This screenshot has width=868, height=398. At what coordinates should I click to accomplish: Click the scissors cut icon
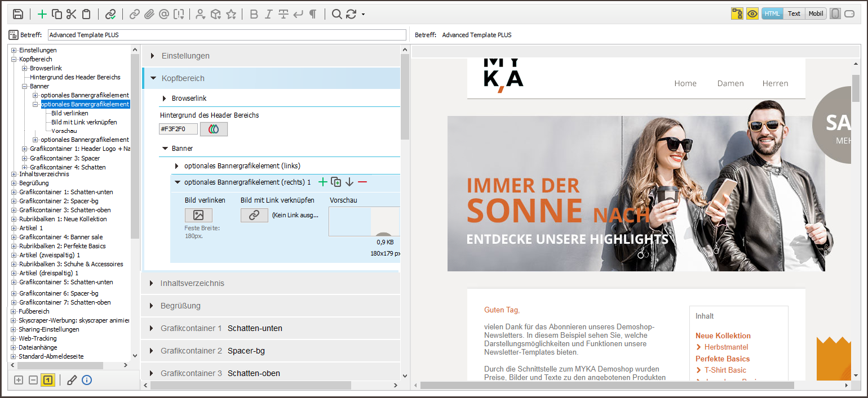[71, 14]
